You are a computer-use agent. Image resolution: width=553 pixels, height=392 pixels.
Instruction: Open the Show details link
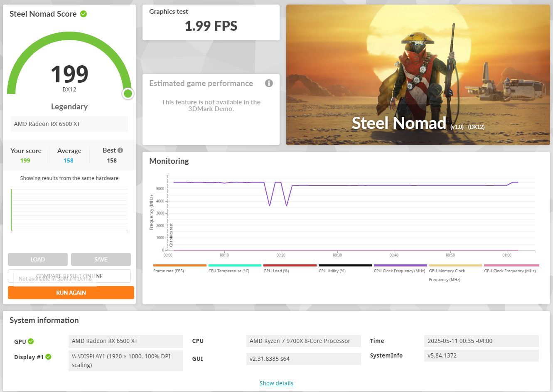point(276,383)
